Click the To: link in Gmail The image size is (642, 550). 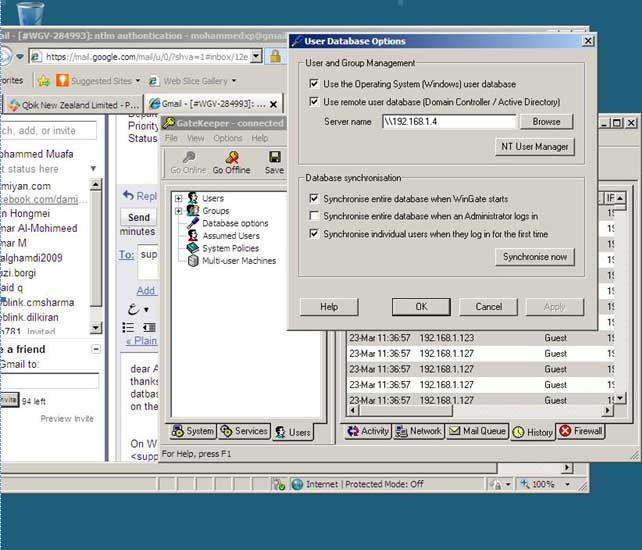click(x=127, y=255)
